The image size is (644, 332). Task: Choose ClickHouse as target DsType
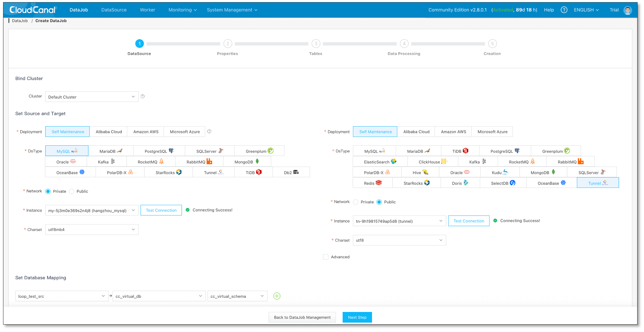pos(432,162)
